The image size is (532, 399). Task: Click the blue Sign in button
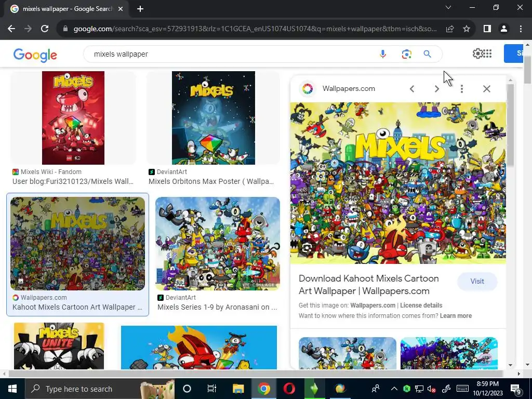pos(513,54)
